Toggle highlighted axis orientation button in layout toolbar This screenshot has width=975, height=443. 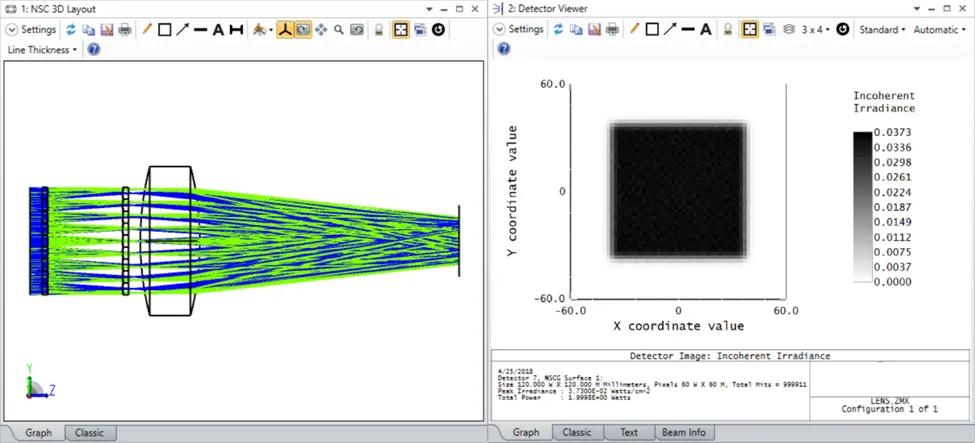285,30
